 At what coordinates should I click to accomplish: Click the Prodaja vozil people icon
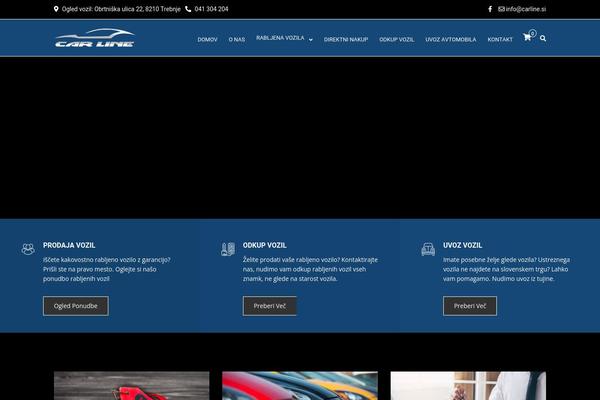click(28, 249)
